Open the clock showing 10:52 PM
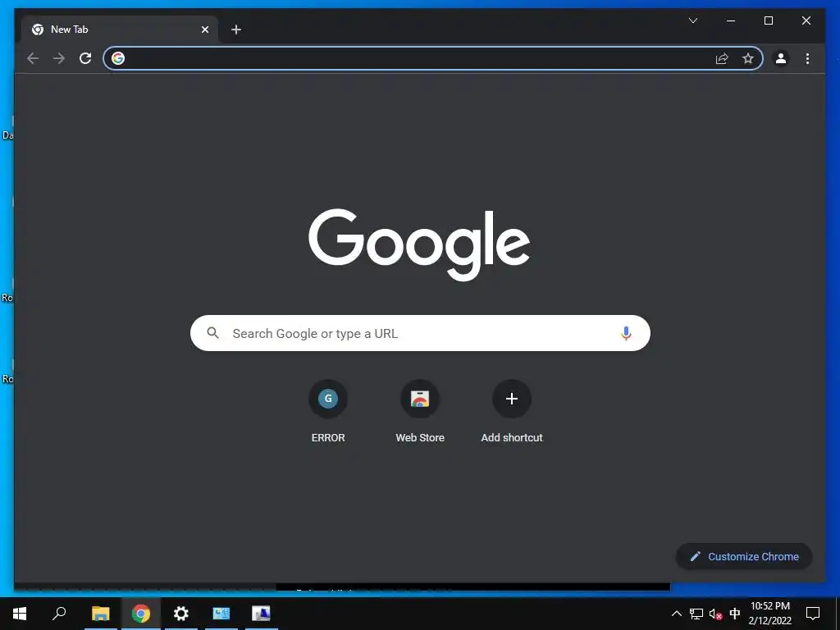The height and width of the screenshot is (630, 840). (769, 614)
